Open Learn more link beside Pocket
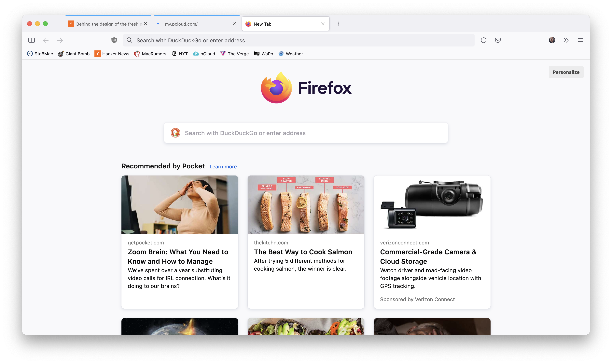 223,167
